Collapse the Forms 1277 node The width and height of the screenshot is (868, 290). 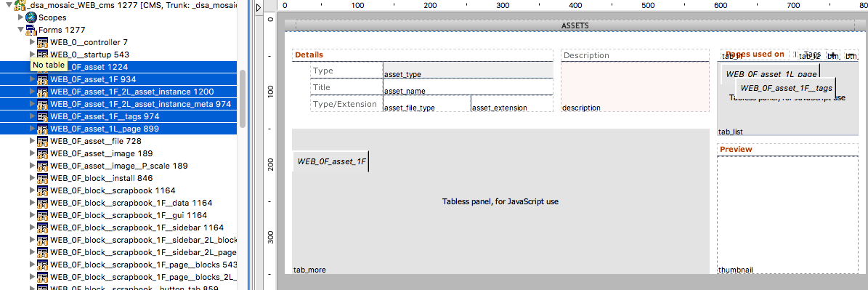tap(21, 30)
